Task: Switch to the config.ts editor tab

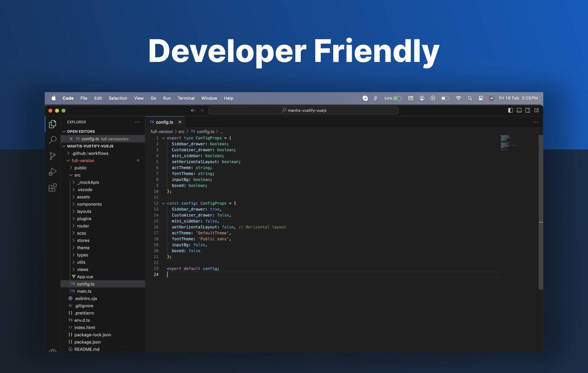Action: tap(164, 122)
